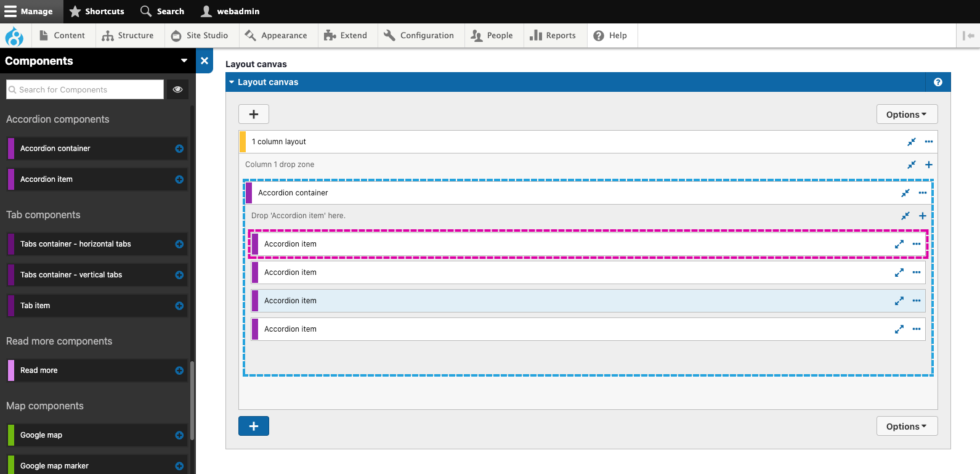Select the Tab item sidebar component

(97, 306)
